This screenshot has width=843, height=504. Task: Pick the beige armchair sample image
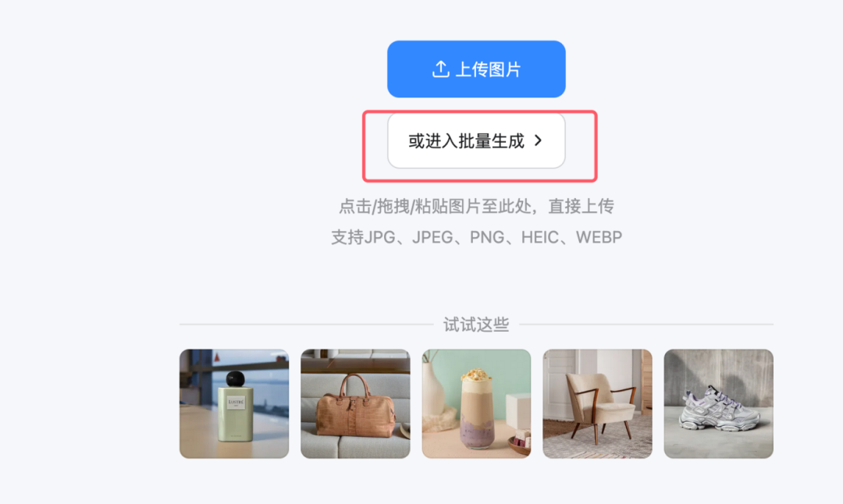pyautogui.click(x=597, y=403)
